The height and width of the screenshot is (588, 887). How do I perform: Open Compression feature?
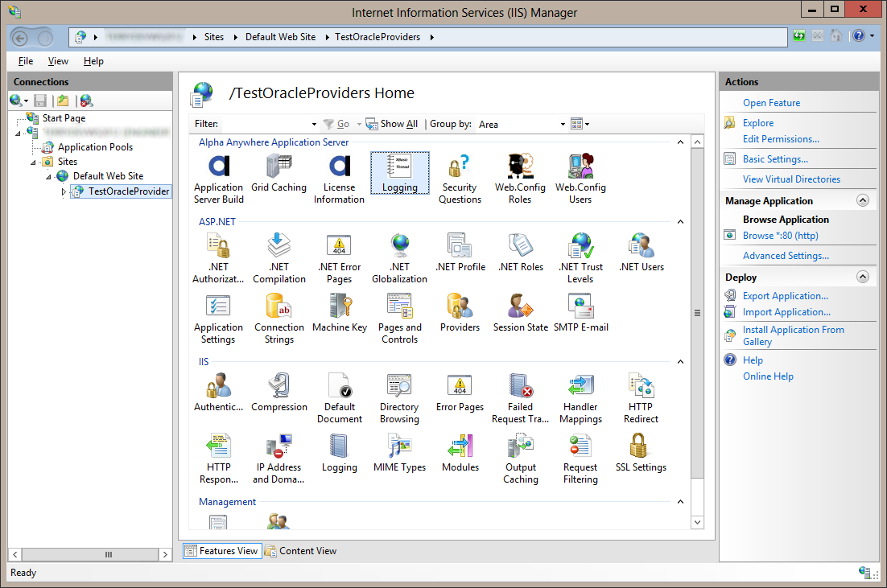coord(278,393)
